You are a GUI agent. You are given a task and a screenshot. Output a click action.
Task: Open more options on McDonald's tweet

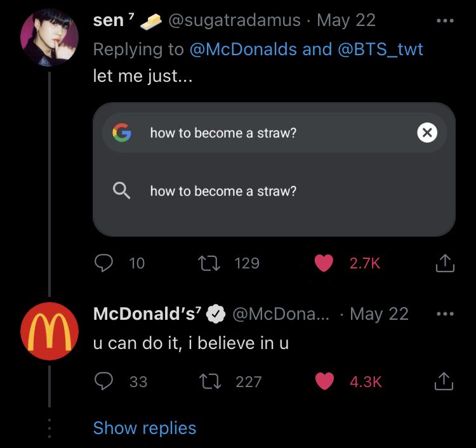[445, 314]
